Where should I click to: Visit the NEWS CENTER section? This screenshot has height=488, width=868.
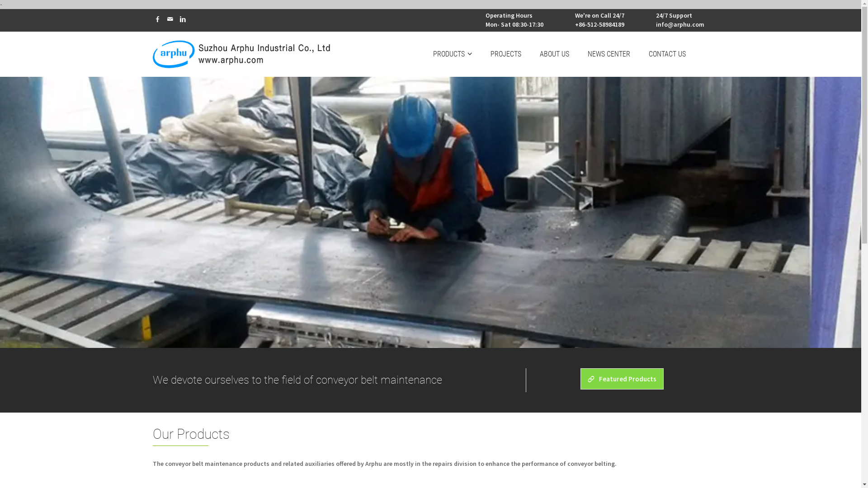609,54
